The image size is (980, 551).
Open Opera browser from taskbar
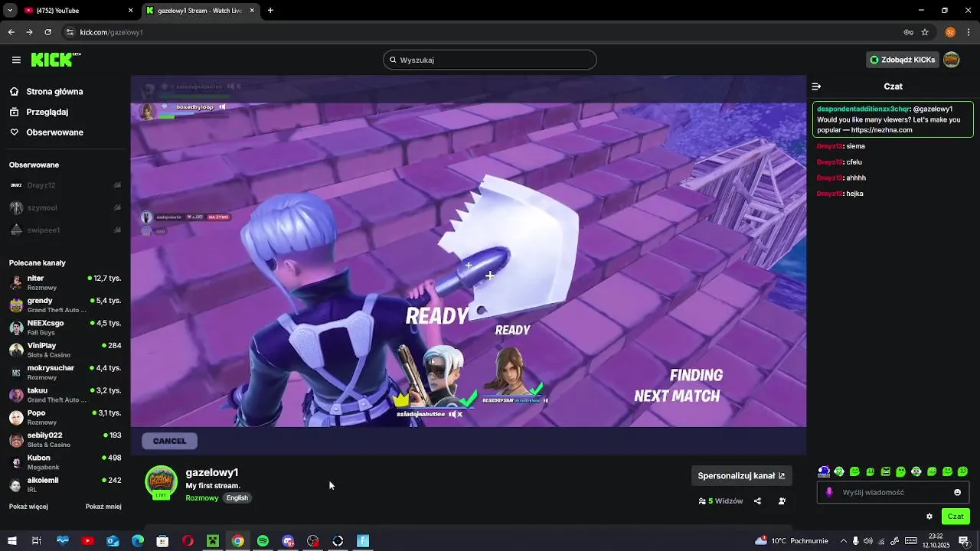[x=188, y=541]
